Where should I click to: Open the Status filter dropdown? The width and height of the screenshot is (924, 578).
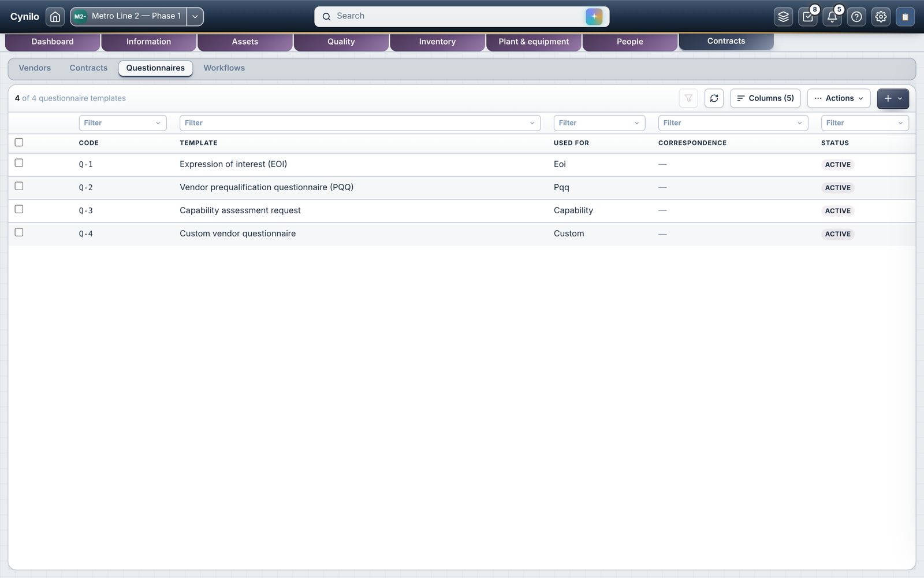[x=865, y=123]
